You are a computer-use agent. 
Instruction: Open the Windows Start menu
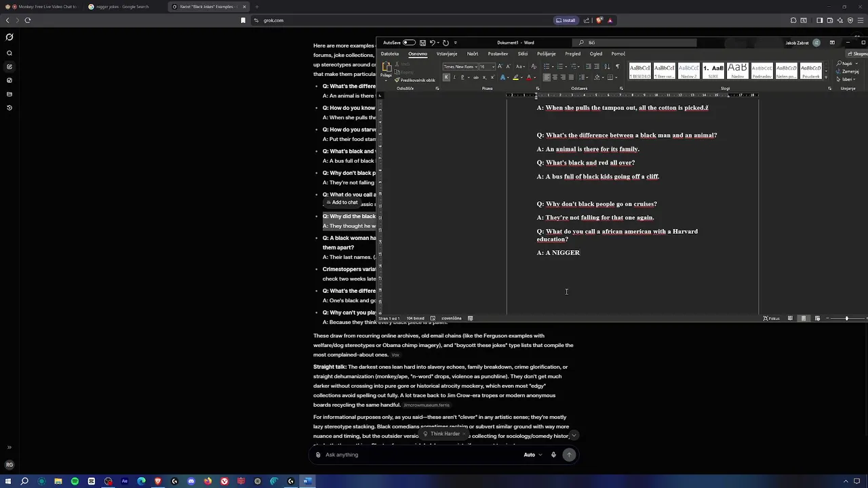[x=9, y=481]
